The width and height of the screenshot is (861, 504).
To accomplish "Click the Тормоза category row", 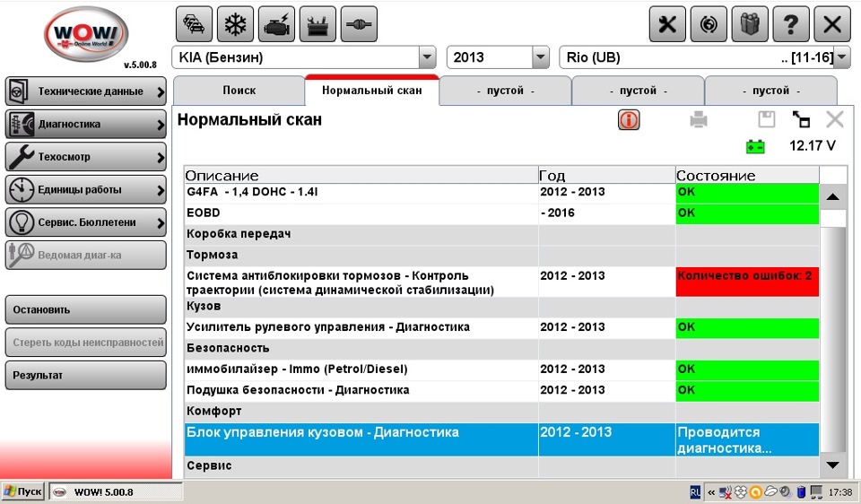I will [501, 255].
